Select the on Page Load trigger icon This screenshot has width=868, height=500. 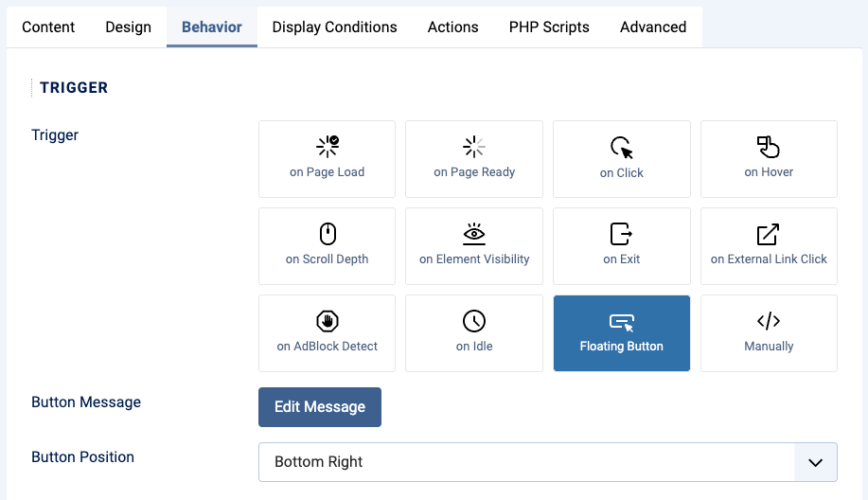(x=328, y=147)
